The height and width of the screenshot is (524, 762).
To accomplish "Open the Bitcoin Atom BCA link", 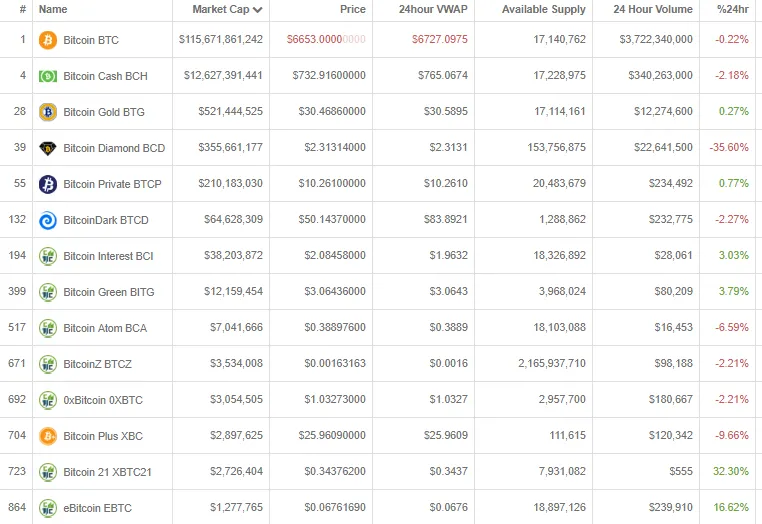I will 105,328.
